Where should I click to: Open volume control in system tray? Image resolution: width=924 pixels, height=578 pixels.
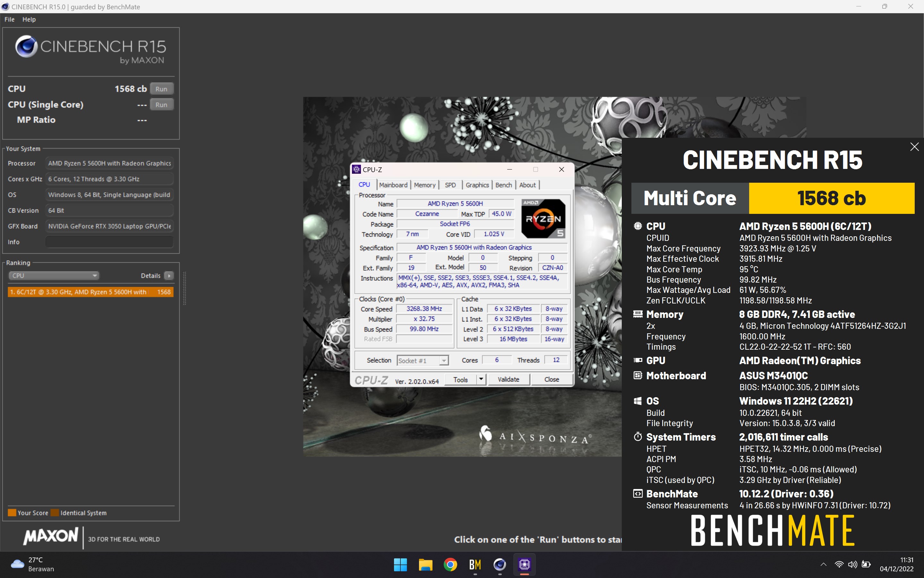coord(852,564)
